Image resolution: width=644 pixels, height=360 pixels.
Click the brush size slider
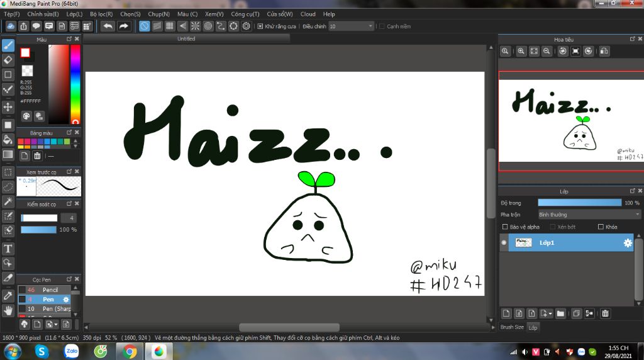coord(39,218)
